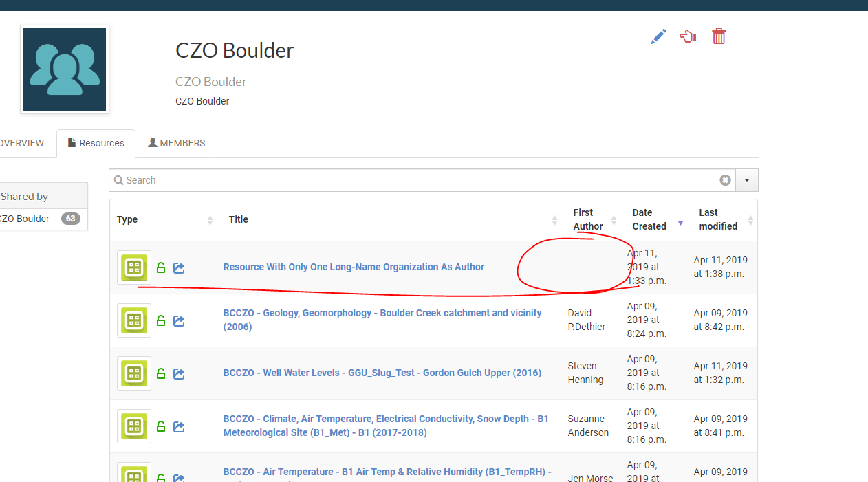The height and width of the screenshot is (482, 868).
Task: Click share arrow icon in Long-Name Organization row
Action: [x=179, y=267]
